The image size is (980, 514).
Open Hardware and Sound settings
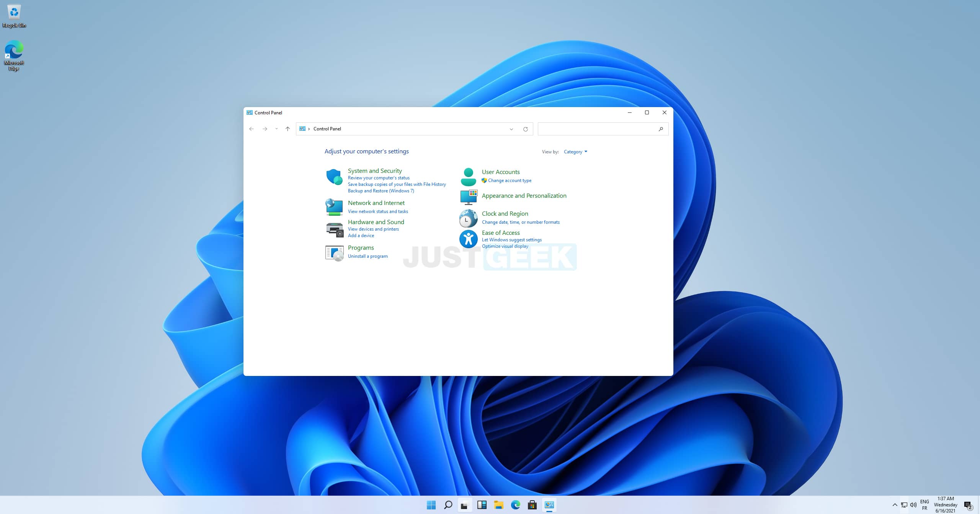[375, 221]
